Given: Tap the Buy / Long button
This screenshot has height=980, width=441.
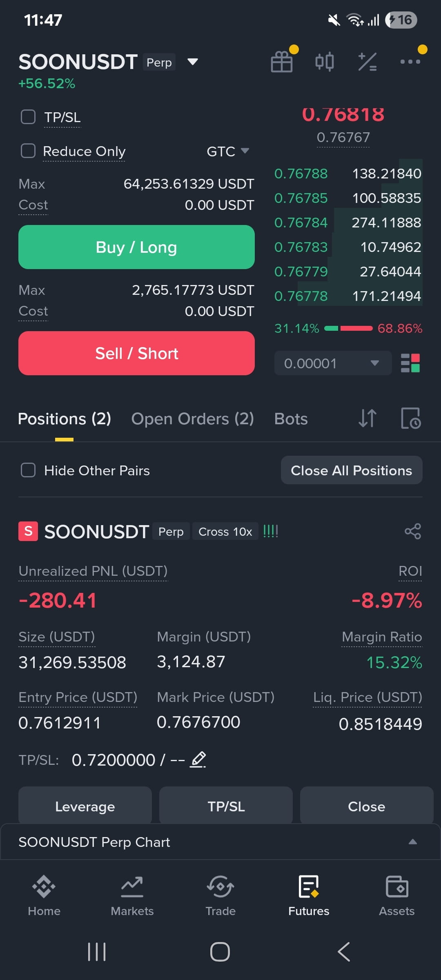Looking at the screenshot, I should [x=136, y=247].
